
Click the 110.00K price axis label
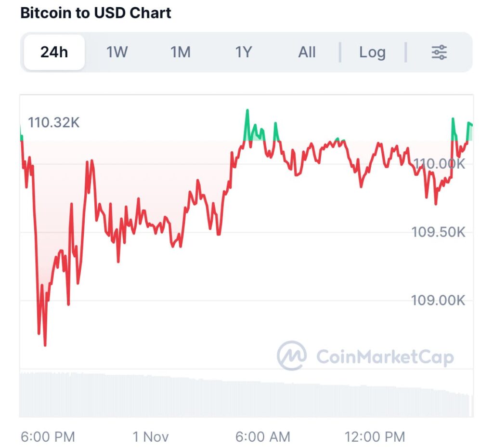(440, 164)
